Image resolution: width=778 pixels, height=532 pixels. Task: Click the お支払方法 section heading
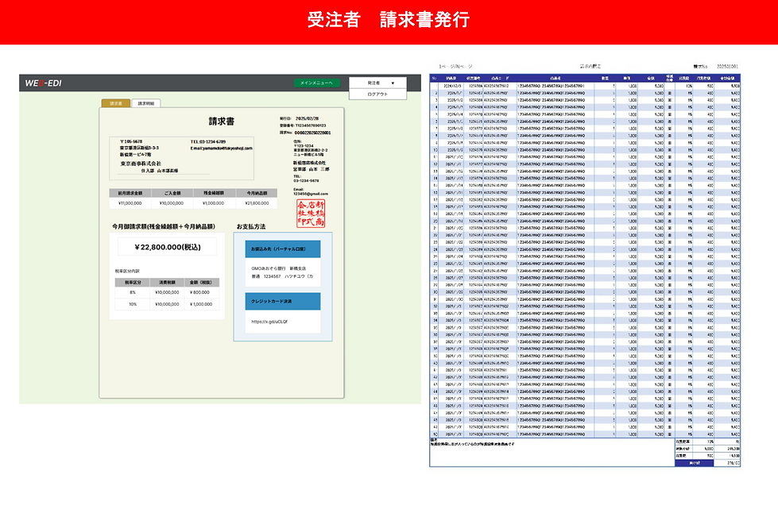251,226
